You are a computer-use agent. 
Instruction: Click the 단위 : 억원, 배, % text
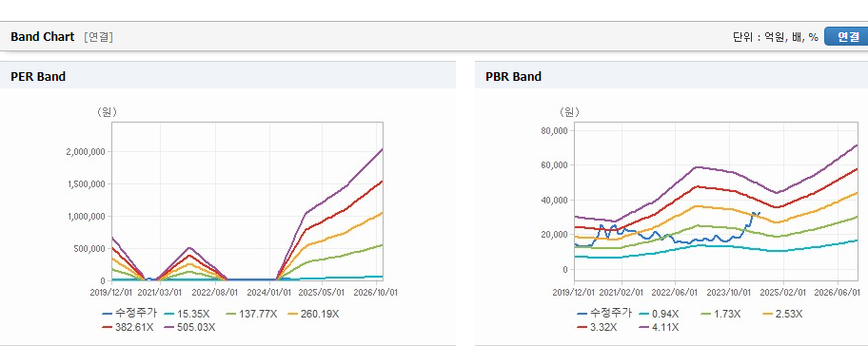click(x=775, y=37)
